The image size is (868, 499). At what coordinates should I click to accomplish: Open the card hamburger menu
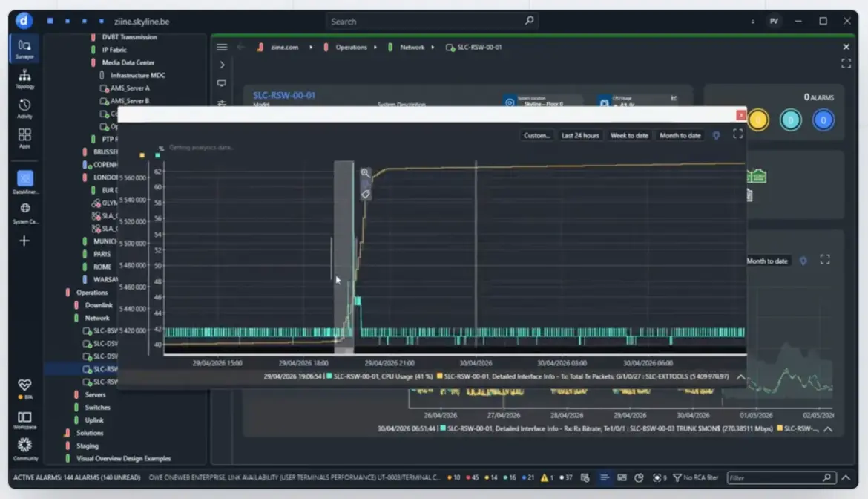[222, 47]
